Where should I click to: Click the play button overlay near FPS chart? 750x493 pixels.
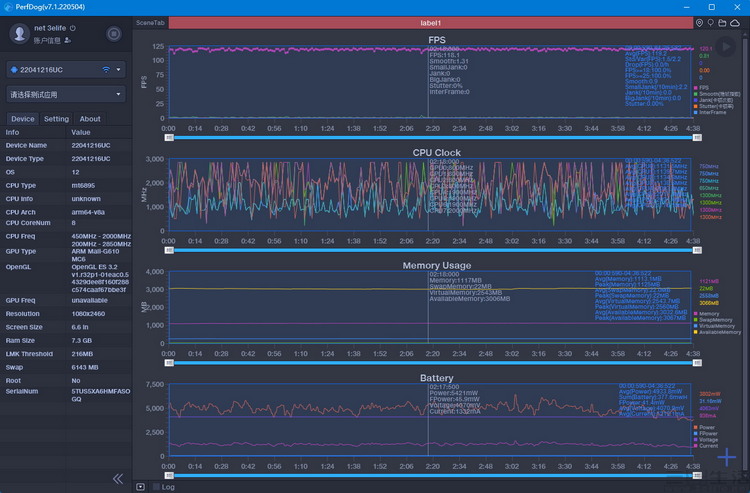pos(726,47)
